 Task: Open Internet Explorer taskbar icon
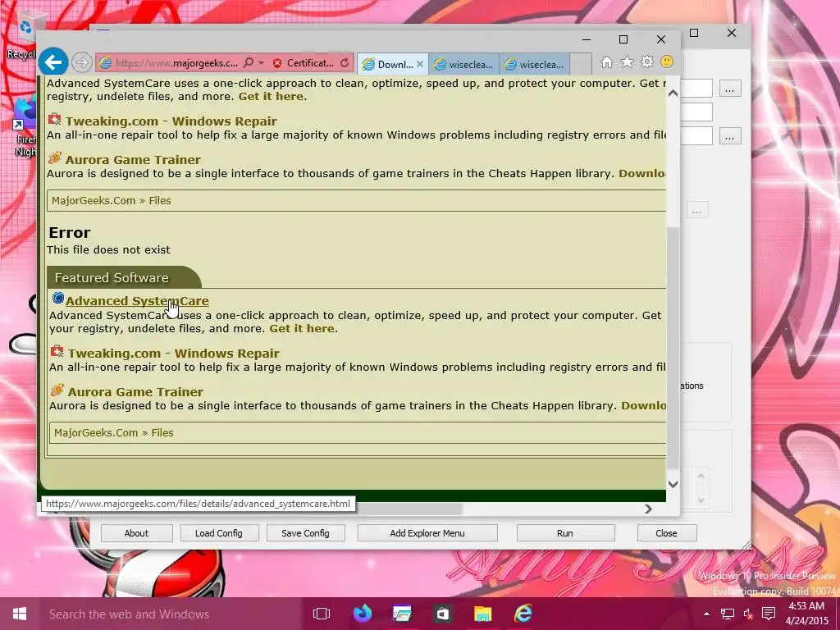523,614
